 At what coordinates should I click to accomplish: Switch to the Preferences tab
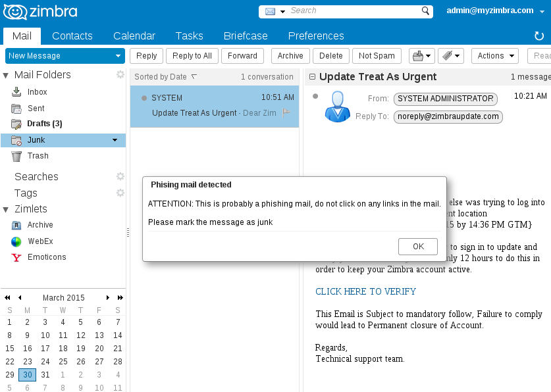pos(316,36)
